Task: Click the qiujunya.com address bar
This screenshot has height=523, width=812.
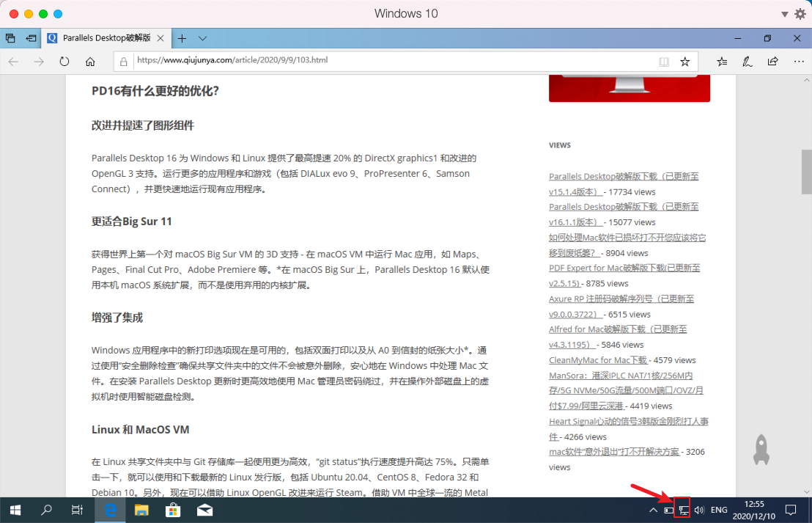Action: click(x=394, y=61)
